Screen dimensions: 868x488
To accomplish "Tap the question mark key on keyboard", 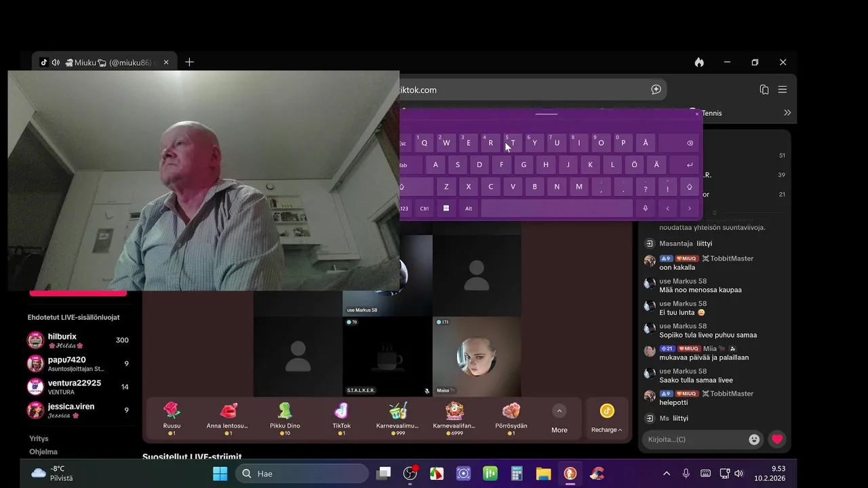I will pyautogui.click(x=646, y=186).
